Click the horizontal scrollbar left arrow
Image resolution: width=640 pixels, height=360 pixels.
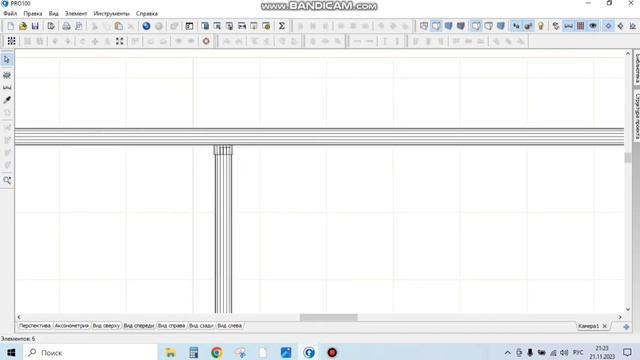(19, 317)
